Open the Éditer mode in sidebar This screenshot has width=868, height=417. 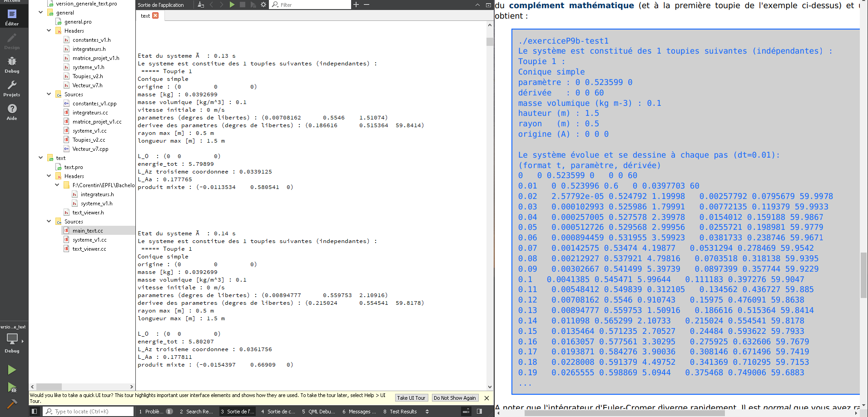click(x=12, y=17)
